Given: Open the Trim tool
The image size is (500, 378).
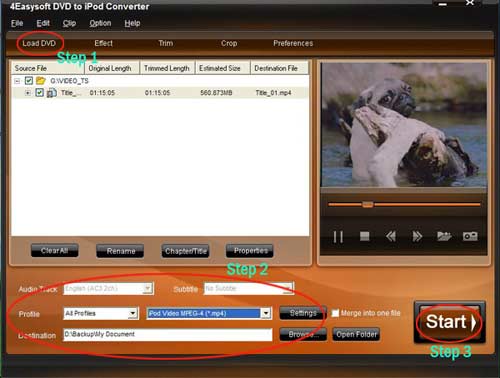Looking at the screenshot, I should (x=166, y=43).
